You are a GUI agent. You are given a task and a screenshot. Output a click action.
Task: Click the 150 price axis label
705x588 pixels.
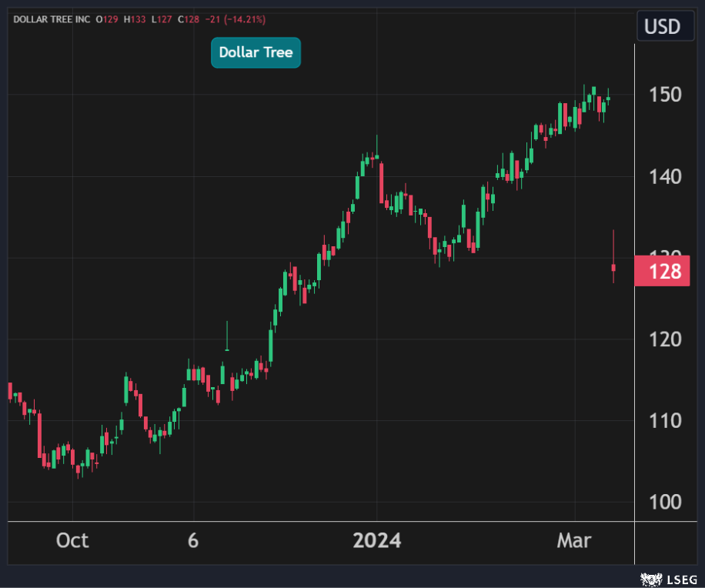pyautogui.click(x=664, y=95)
